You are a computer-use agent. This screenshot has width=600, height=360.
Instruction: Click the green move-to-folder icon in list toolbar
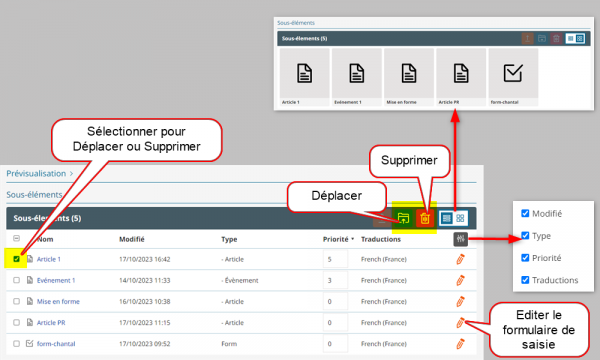(403, 218)
